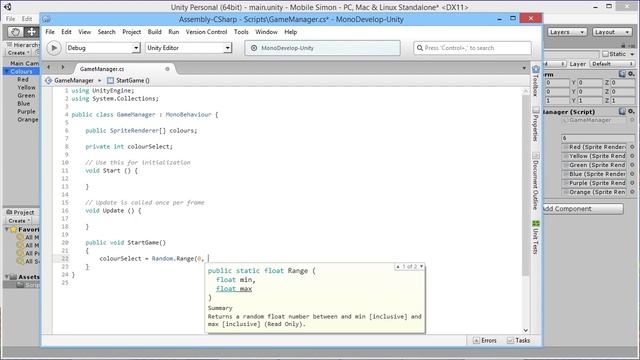The width and height of the screenshot is (640, 360).
Task: Click the StartGame method breadcrumb icon
Action: (110, 80)
